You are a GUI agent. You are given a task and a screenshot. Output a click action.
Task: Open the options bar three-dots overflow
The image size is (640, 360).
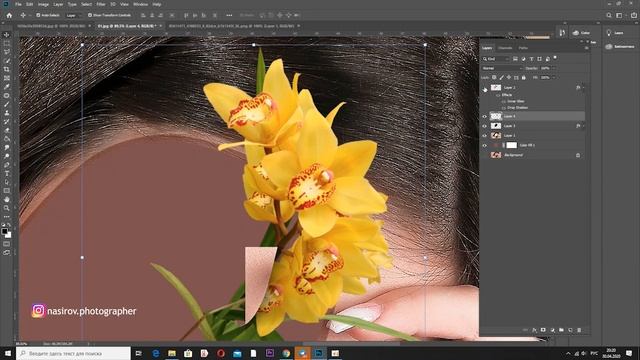click(229, 15)
